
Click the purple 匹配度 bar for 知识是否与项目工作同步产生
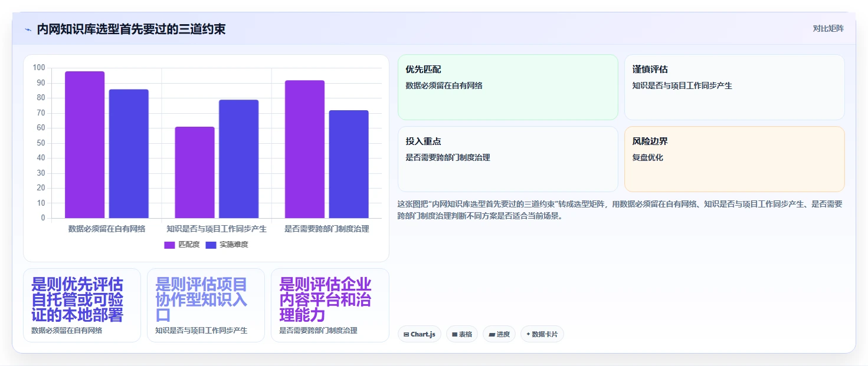(x=195, y=173)
